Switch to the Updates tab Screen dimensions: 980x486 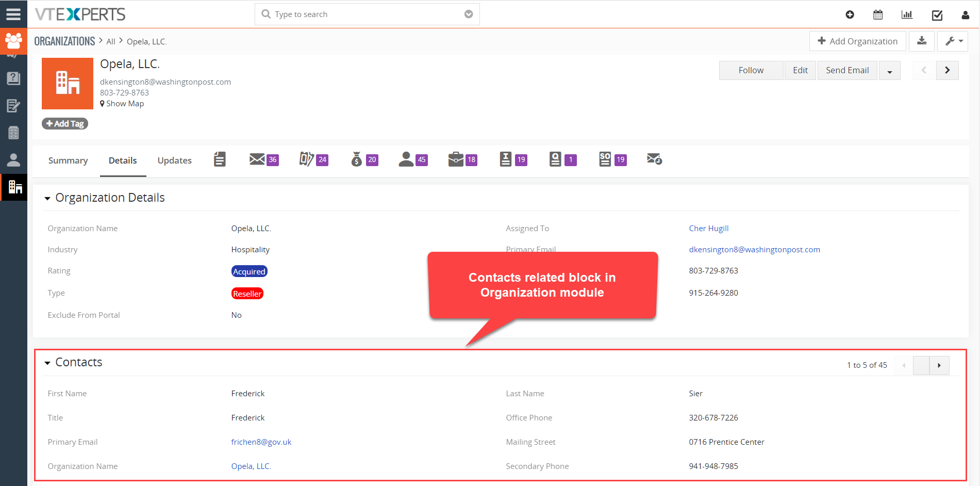pyautogui.click(x=175, y=160)
